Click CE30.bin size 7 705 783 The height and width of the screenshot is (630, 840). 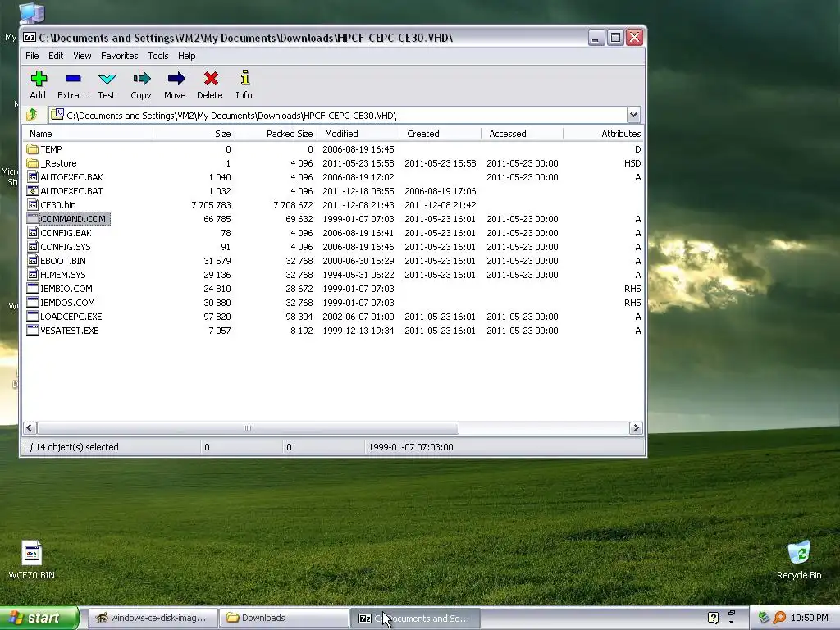[211, 204]
